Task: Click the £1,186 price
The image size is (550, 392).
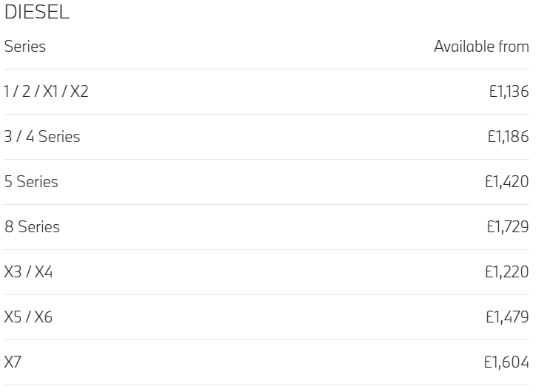Action: pos(509,137)
